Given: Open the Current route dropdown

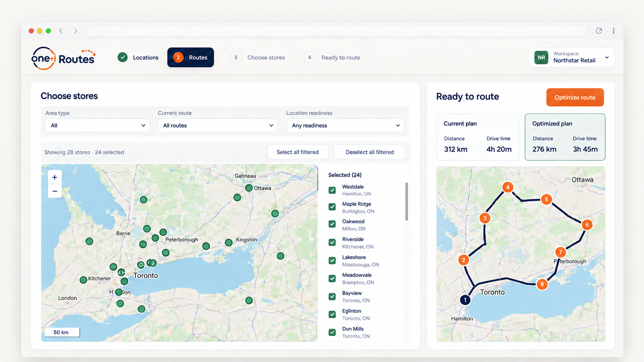Looking at the screenshot, I should coord(218,125).
